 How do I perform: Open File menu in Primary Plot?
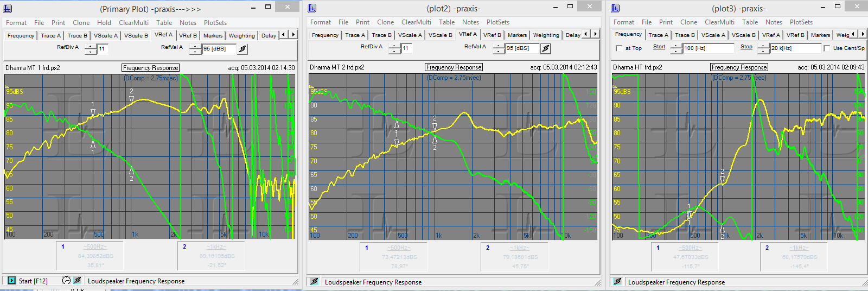(39, 23)
